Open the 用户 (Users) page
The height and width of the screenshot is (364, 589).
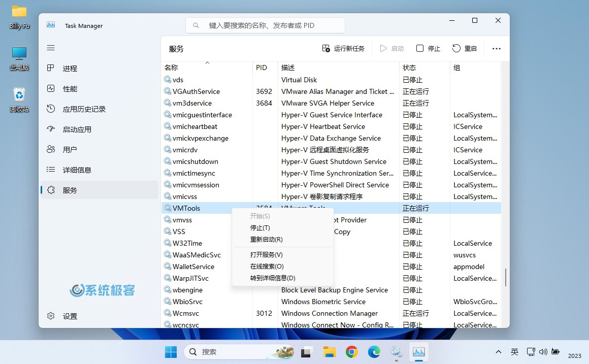[100, 149]
